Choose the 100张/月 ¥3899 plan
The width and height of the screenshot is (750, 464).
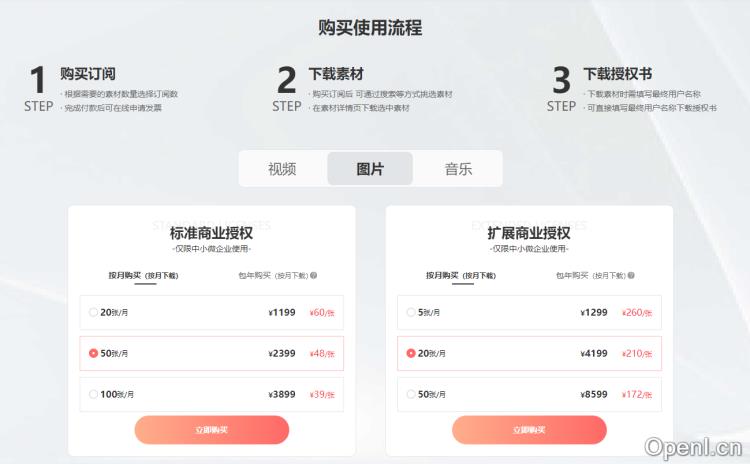(211, 394)
